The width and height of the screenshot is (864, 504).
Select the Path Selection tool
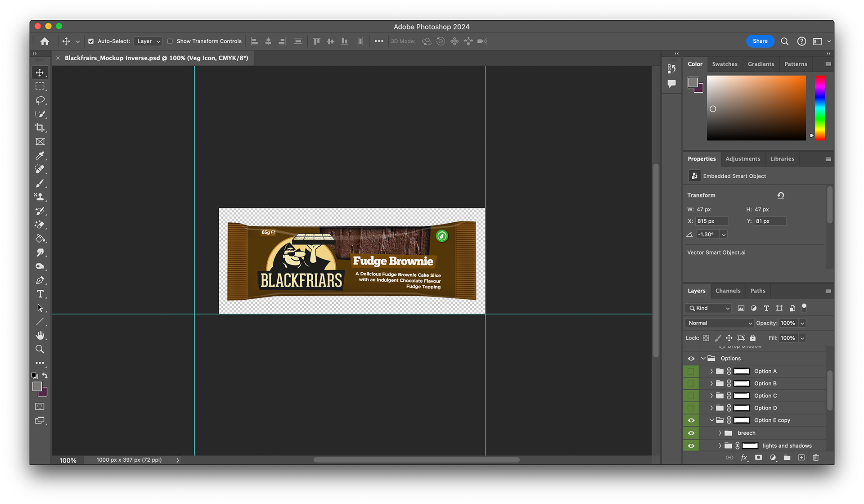(x=40, y=308)
